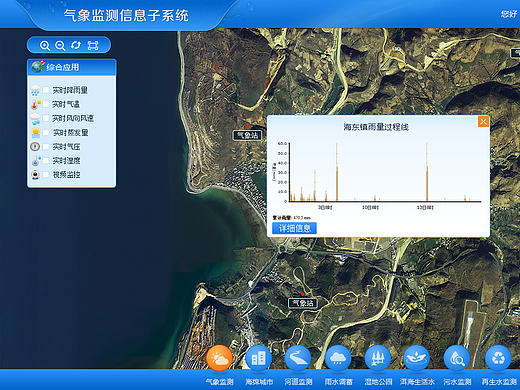The image size is (520, 390).
Task: Select the 污水监测 label in bottom bar
Action: (457, 382)
